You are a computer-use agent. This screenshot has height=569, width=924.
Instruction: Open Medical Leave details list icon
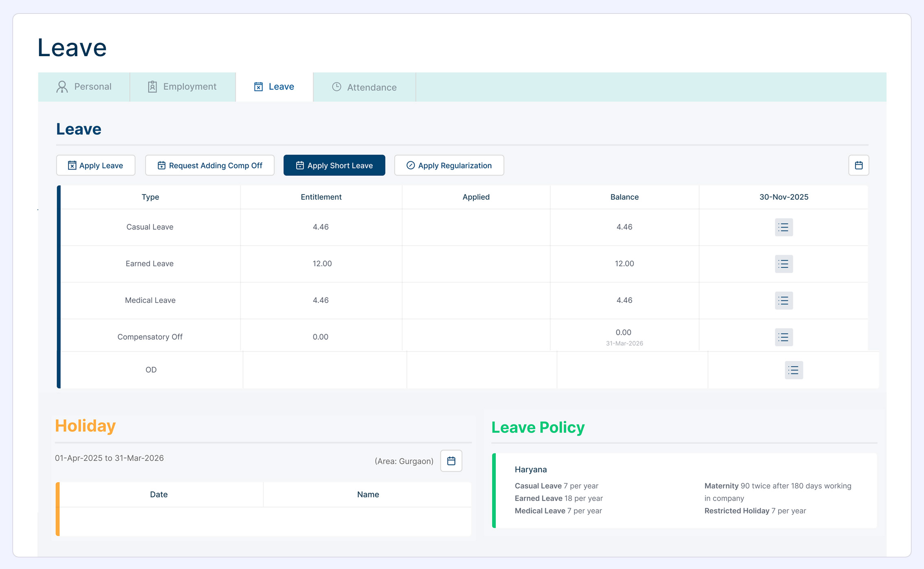[x=784, y=300]
